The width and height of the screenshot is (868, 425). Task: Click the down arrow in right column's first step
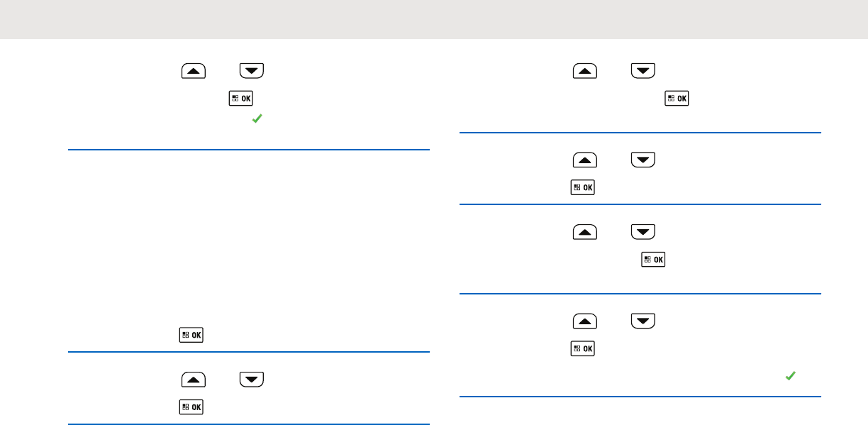[643, 71]
